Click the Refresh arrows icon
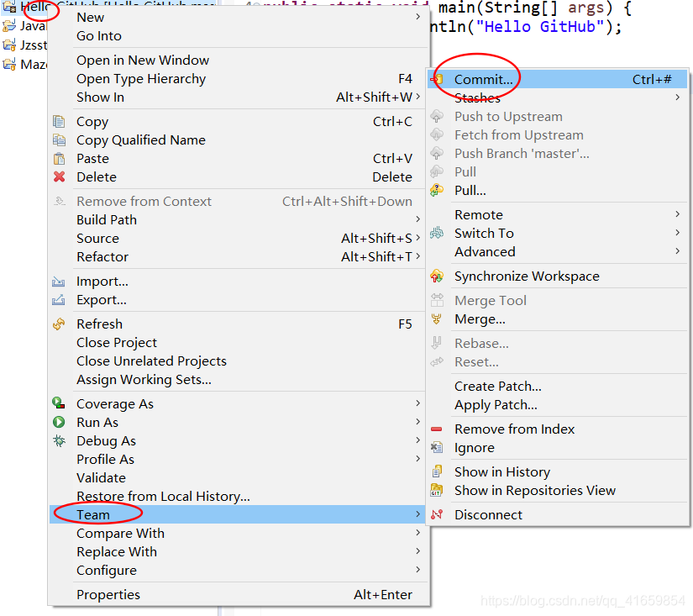 tap(59, 324)
